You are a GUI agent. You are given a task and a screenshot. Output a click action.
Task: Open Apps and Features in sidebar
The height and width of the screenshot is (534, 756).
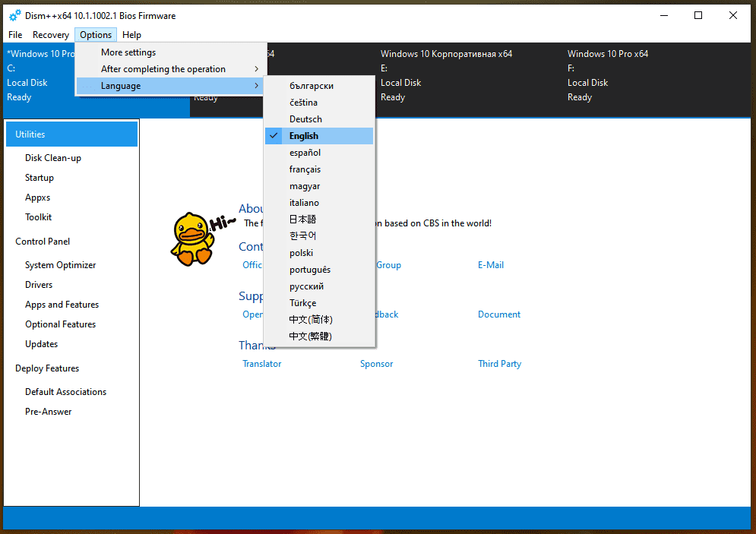click(x=62, y=305)
